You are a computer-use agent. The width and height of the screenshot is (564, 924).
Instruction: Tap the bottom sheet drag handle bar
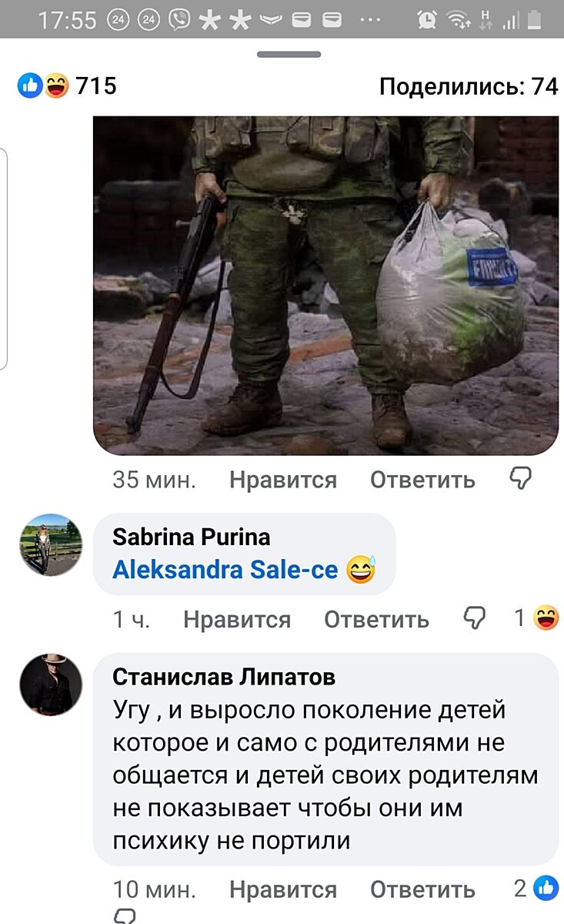pos(289,55)
